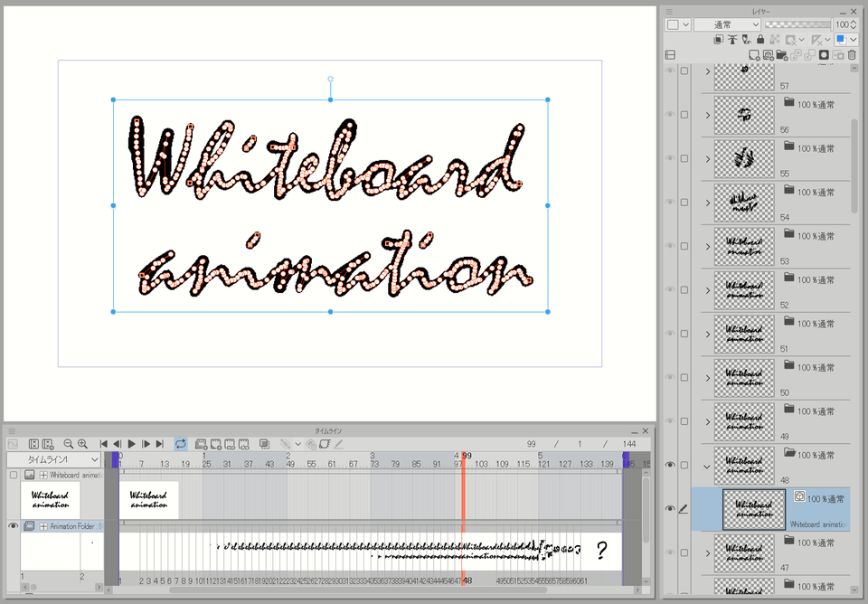Click lock transparent pixels icon
Viewport: 868px width, 604px height.
[775, 39]
